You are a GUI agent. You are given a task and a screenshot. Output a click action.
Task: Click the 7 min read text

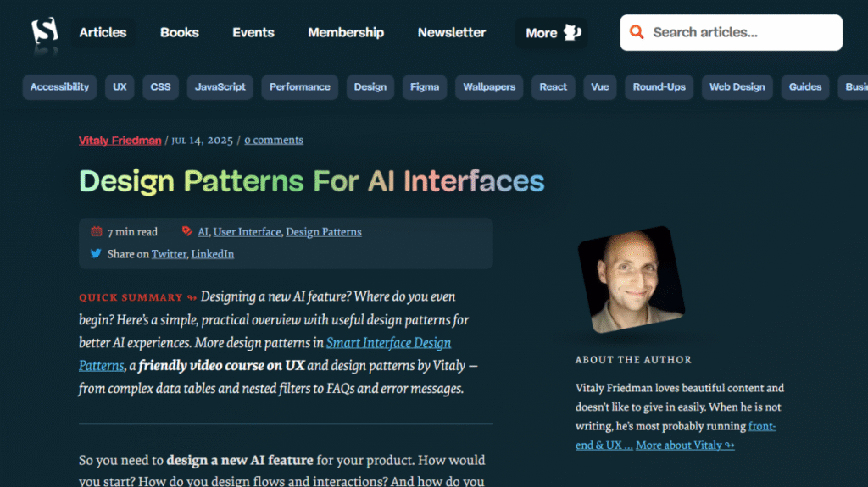[132, 232]
